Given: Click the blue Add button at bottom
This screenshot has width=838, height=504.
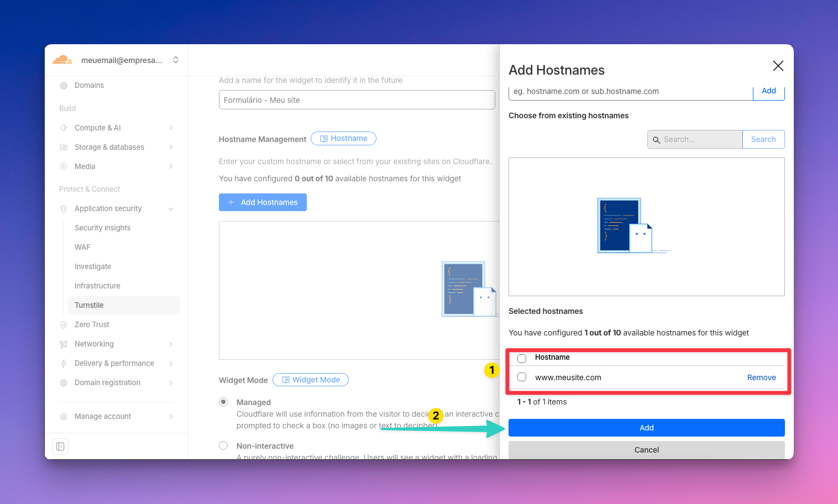Looking at the screenshot, I should (x=646, y=428).
